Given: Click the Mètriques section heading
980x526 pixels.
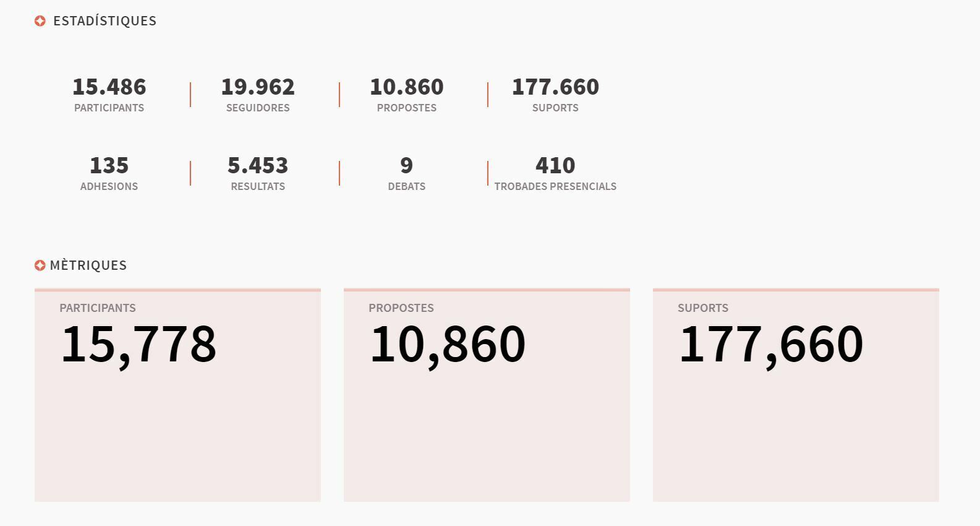Looking at the screenshot, I should 88,265.
